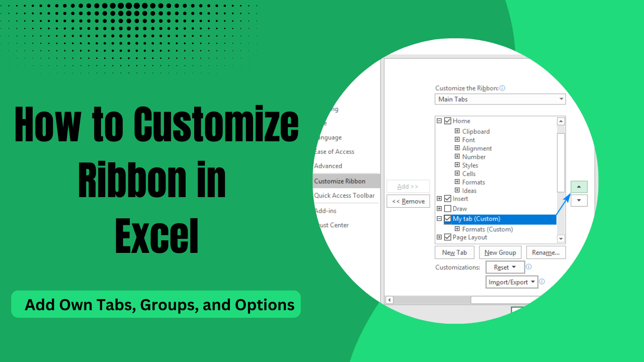Uncheck the Home tab checkbox
The height and width of the screenshot is (362, 644).
pos(447,121)
